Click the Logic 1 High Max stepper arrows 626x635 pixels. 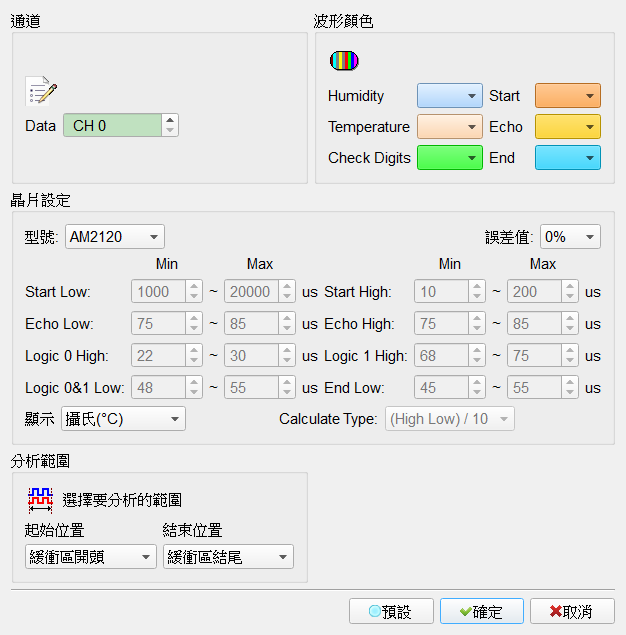[570, 355]
